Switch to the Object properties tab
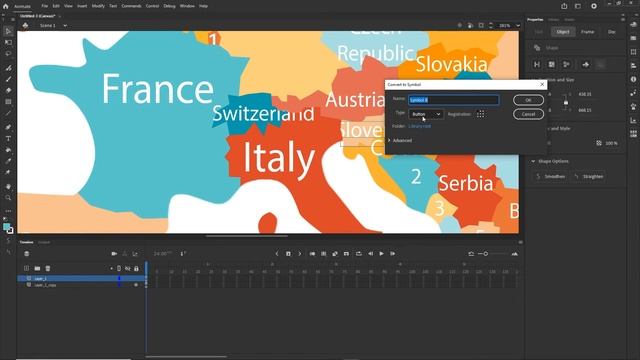The image size is (640, 360). 563,32
